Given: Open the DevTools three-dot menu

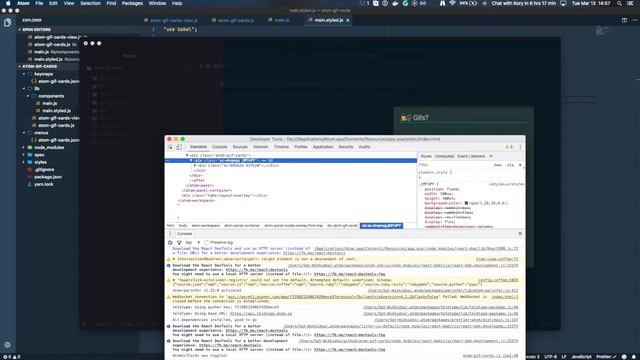Looking at the screenshot, I should pos(520,147).
